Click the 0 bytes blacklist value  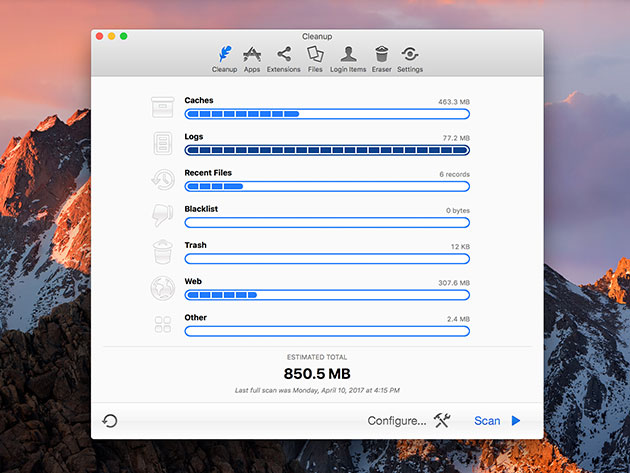458,211
